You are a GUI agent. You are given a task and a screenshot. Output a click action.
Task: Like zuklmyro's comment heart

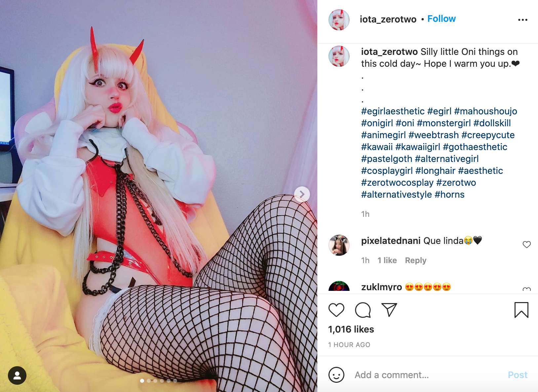coord(527,289)
